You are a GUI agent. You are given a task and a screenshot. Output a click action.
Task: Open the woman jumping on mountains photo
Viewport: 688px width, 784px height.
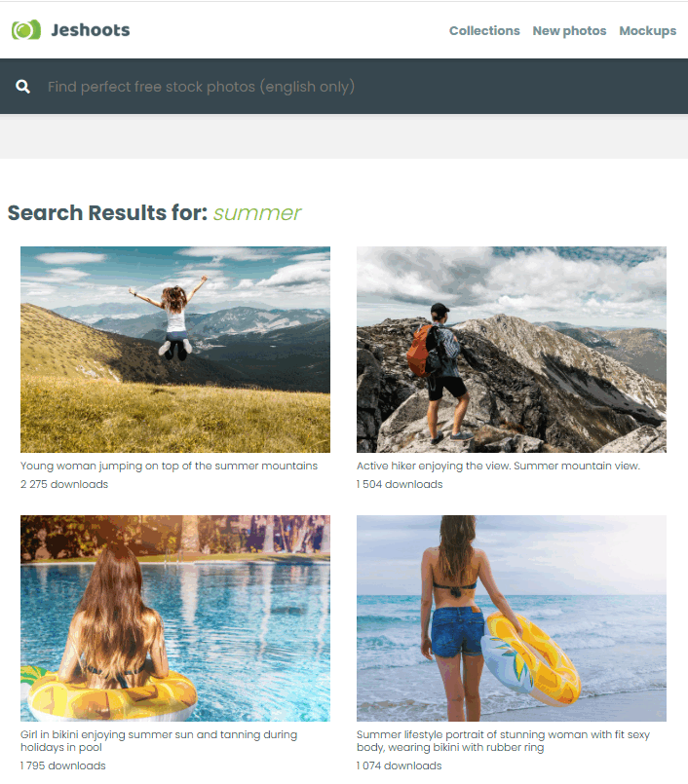(175, 350)
